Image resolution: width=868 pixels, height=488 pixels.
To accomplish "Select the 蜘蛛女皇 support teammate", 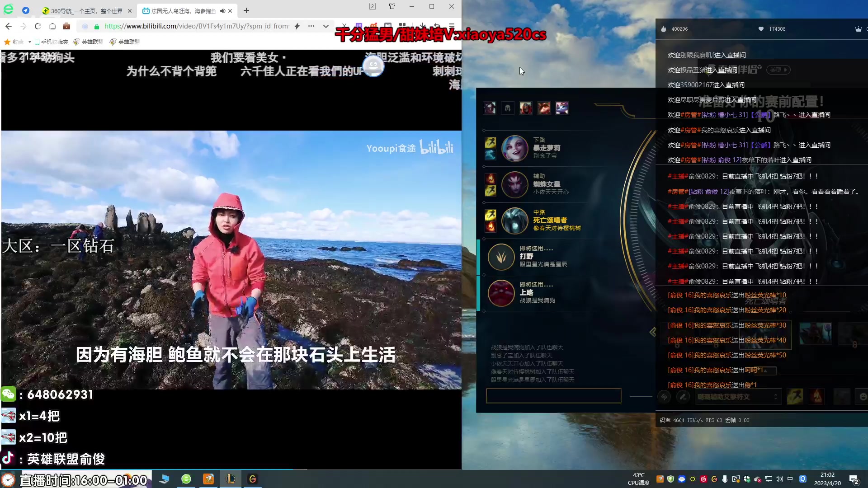I will pyautogui.click(x=514, y=184).
